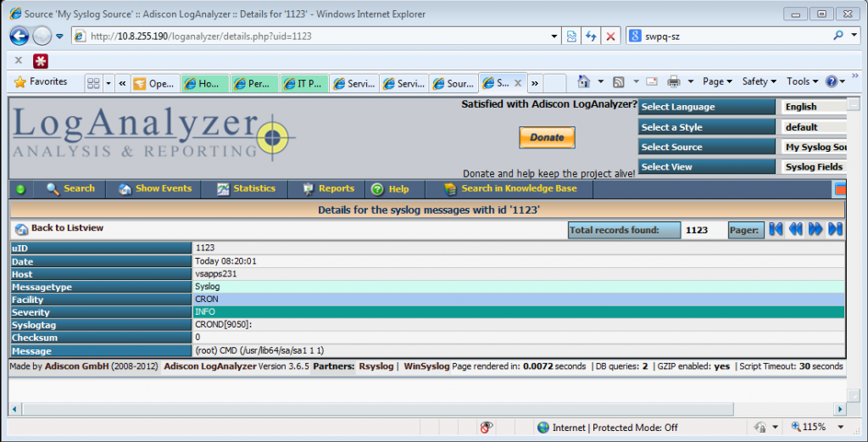Switch to the 'Sour...' tab
Screen dimensions: 868x442
click(454, 84)
